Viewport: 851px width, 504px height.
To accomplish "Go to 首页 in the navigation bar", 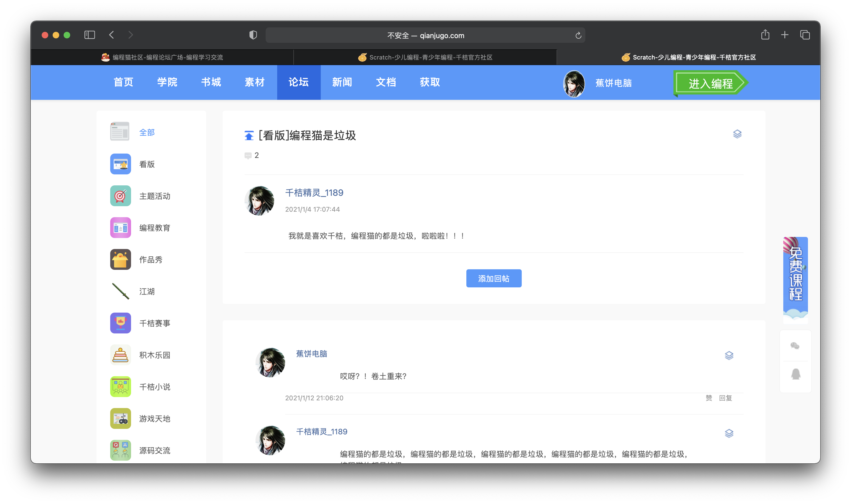I will coord(124,82).
